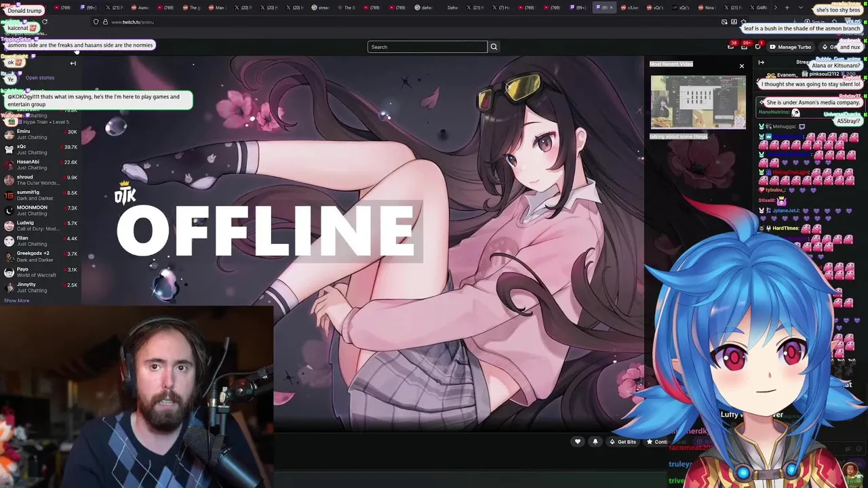This screenshot has width=868, height=488.
Task: Collapse the stream chat panel
Action: 761,62
